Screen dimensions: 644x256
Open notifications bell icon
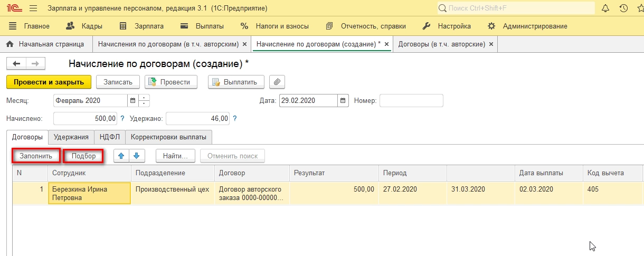[605, 8]
